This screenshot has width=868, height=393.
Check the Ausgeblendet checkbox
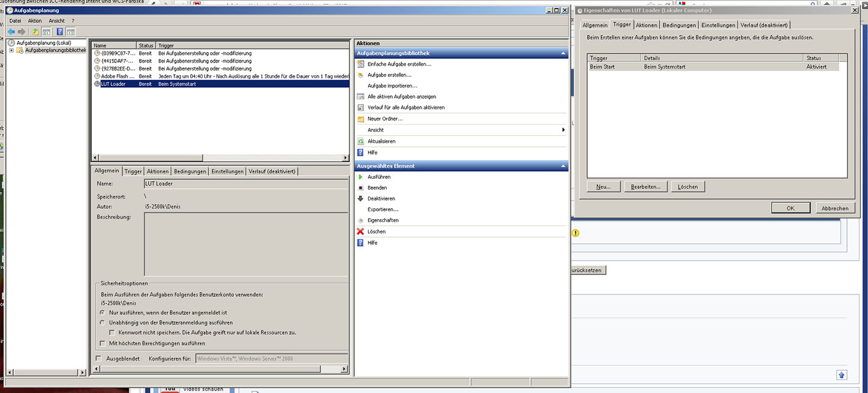[99, 359]
